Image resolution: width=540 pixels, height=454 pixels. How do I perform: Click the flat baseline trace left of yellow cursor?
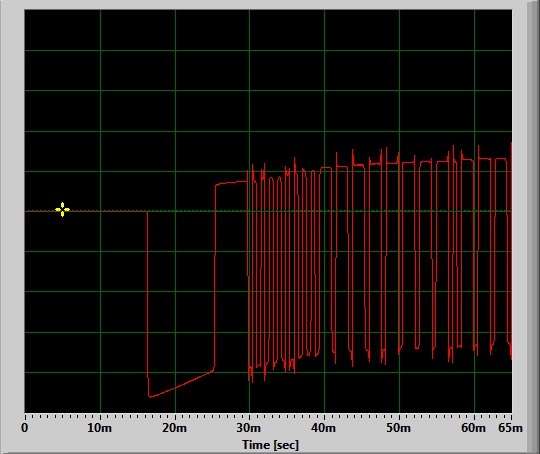click(40, 211)
